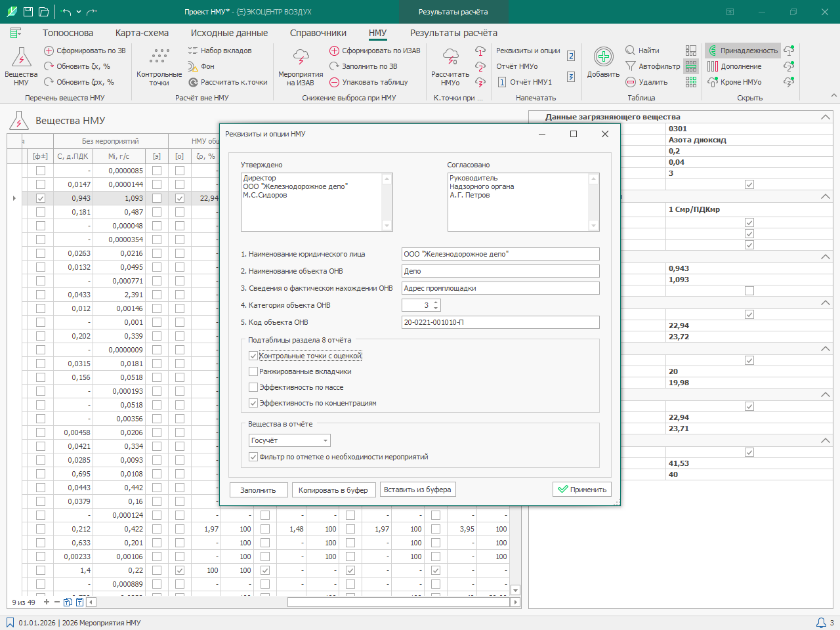
Task: Click the Код объекта ОНВ field
Action: tap(500, 322)
